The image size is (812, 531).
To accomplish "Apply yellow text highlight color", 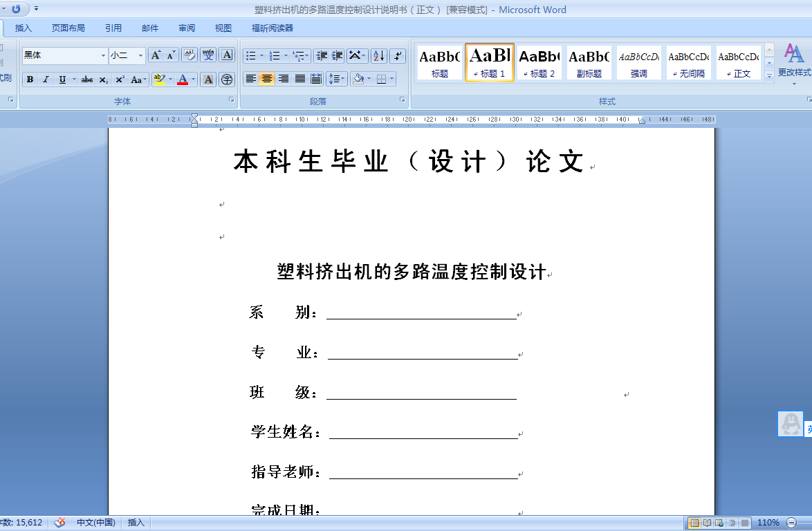I will click(160, 80).
